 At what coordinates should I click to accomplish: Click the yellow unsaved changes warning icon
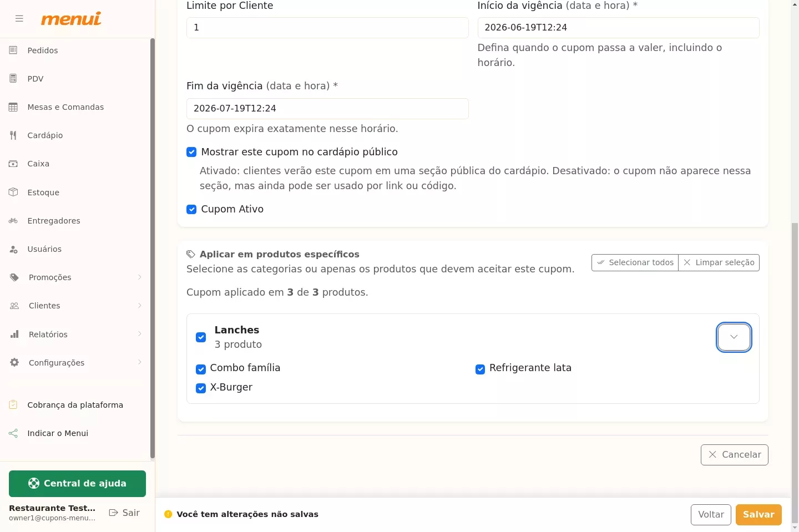click(168, 514)
